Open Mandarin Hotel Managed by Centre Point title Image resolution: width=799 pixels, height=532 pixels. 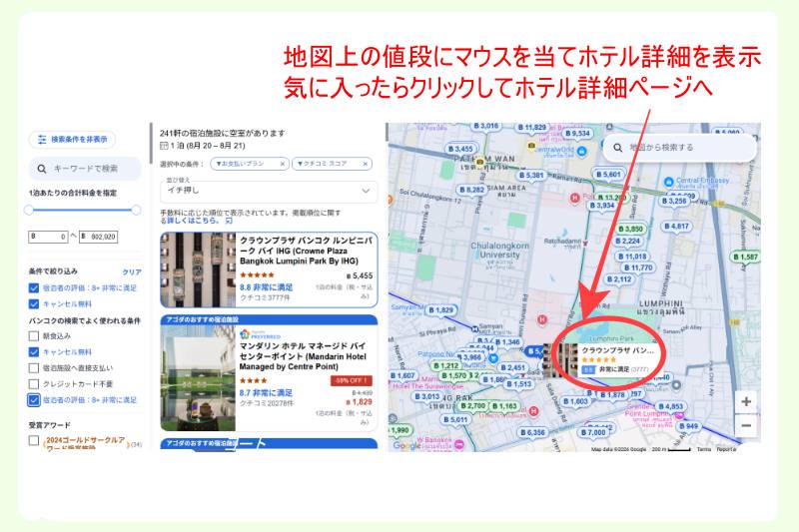pos(303,356)
